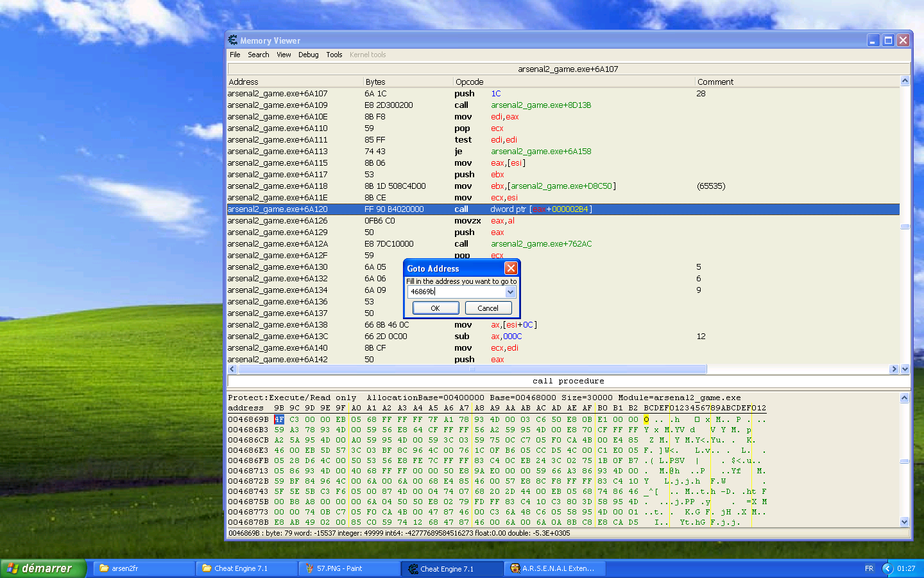Select the highlighted row arsenal2_game.exe+6A120
The width and height of the screenshot is (924, 578).
(x=563, y=209)
